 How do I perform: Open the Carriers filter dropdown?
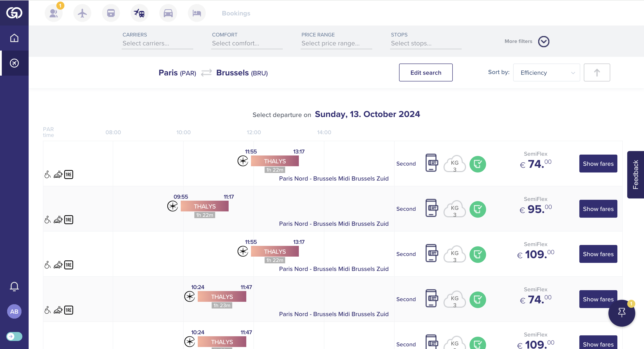(157, 43)
